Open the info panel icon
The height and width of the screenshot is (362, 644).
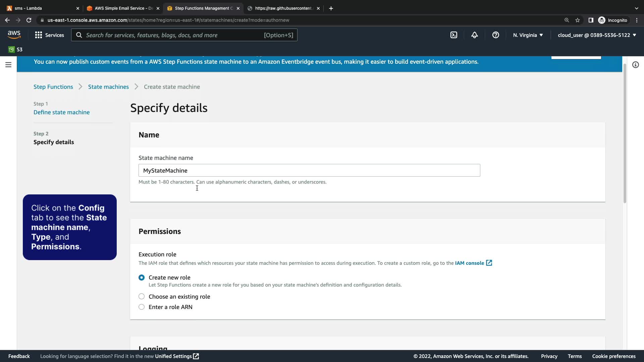[x=635, y=65]
